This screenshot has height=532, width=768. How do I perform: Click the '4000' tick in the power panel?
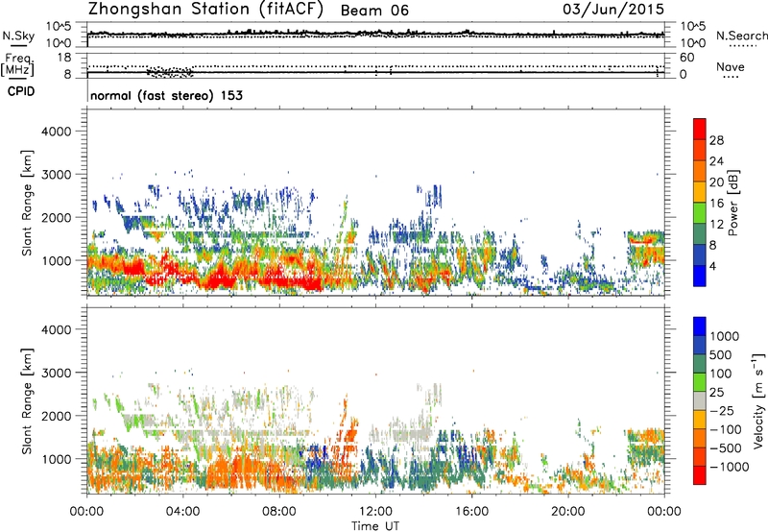57,132
